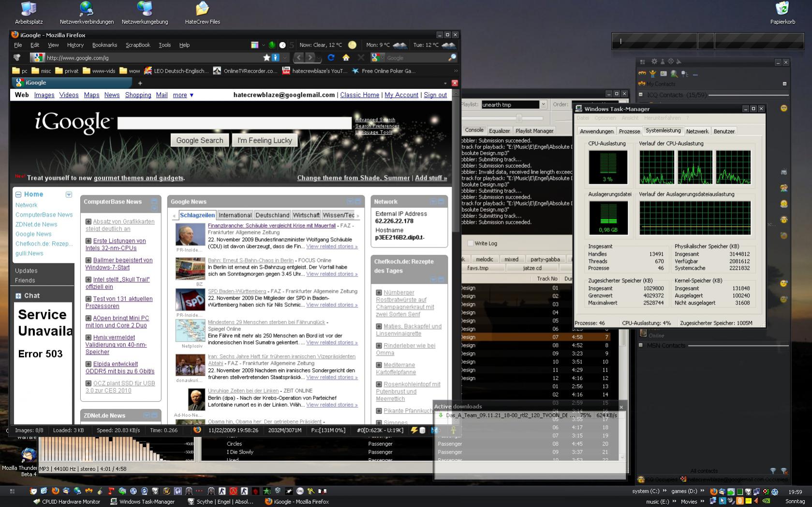Screen dimensions: 812x507
Task: Collapse the Home sidebar section
Action: point(18,194)
